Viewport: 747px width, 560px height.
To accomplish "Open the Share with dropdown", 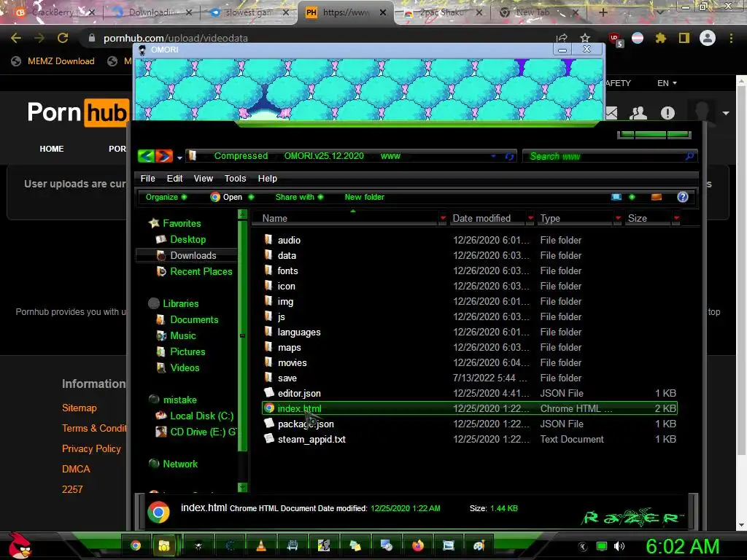I will point(299,197).
